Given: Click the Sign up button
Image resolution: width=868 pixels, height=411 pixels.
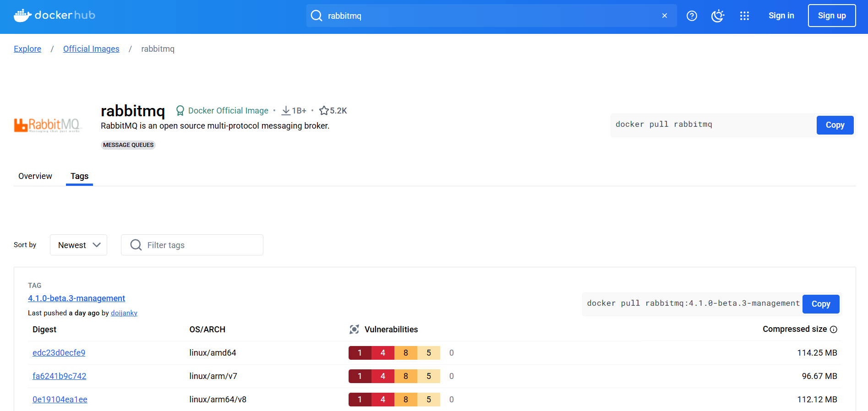Looking at the screenshot, I should click(831, 16).
